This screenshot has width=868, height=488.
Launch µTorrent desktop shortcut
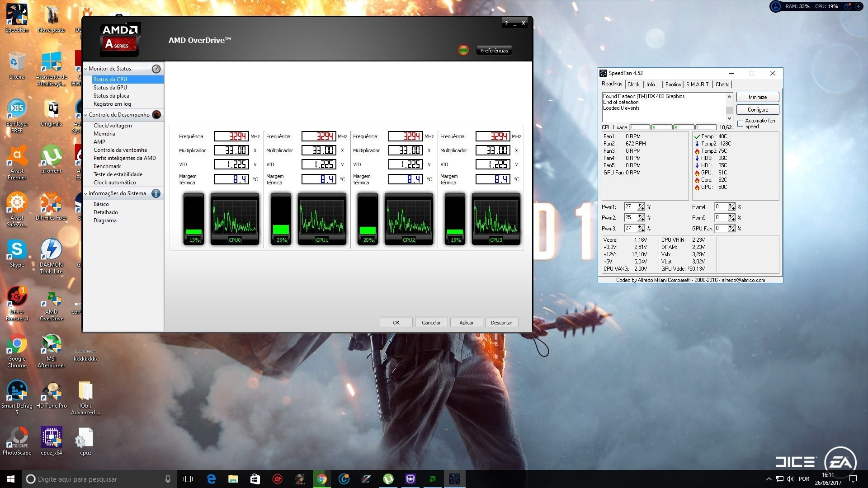point(51,159)
